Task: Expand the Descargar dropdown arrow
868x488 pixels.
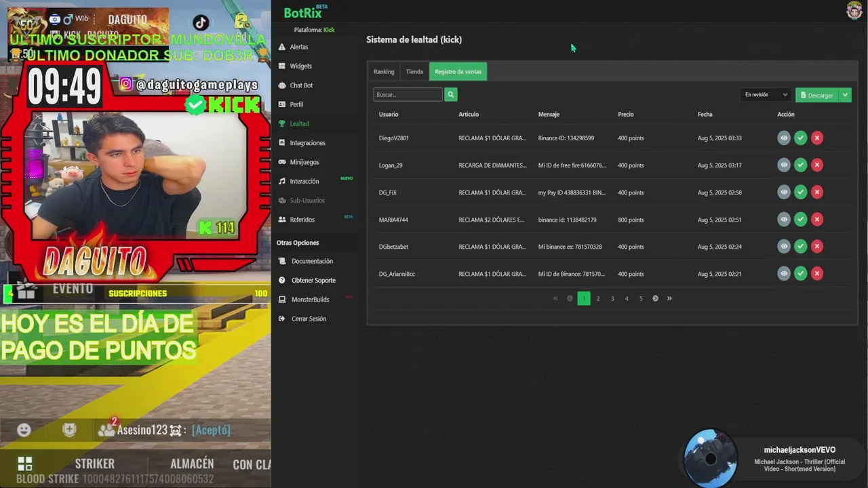Action: (x=845, y=95)
